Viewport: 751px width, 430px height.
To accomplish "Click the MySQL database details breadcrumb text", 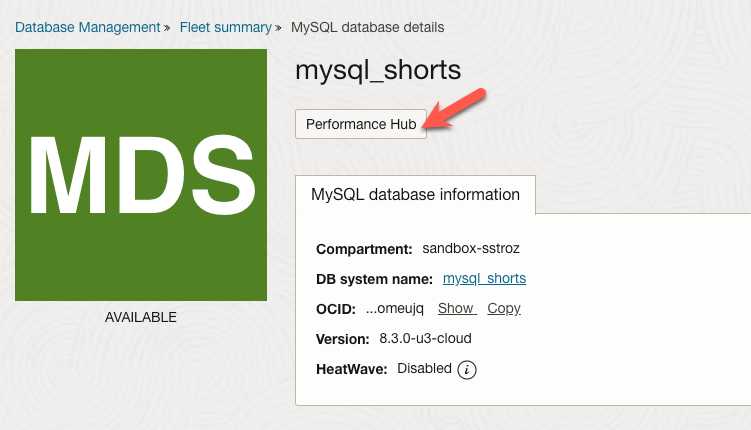I will [x=367, y=27].
